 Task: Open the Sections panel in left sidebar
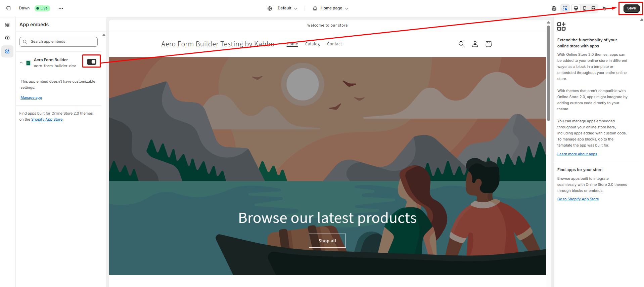(7, 25)
